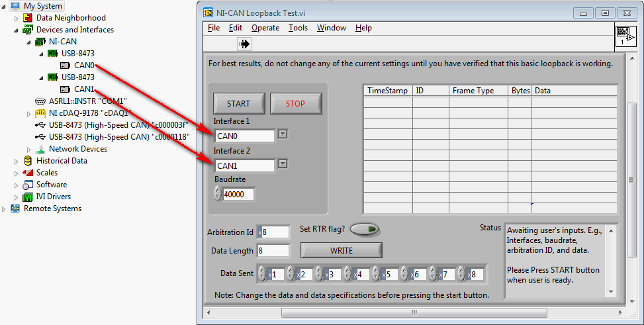644x325 pixels.
Task: Open the Tools menu
Action: (x=298, y=28)
